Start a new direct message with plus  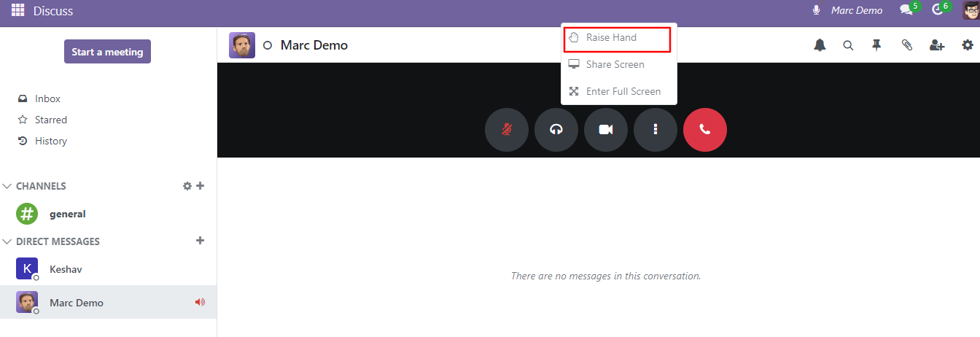coord(201,241)
